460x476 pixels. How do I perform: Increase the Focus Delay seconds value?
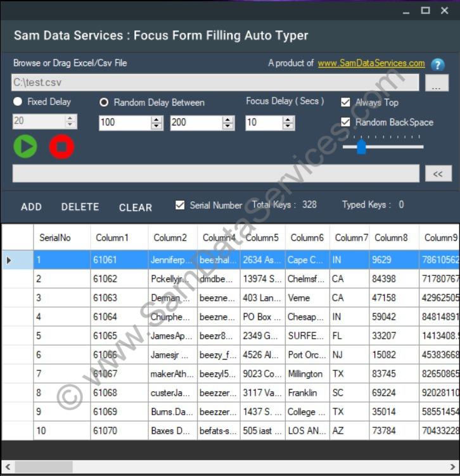pos(288,119)
